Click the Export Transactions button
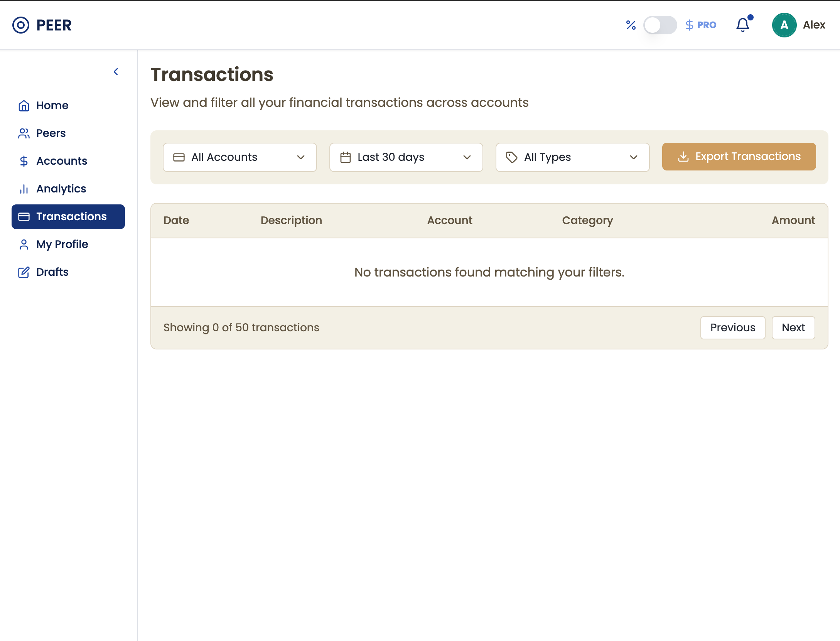This screenshot has width=840, height=641. click(739, 157)
